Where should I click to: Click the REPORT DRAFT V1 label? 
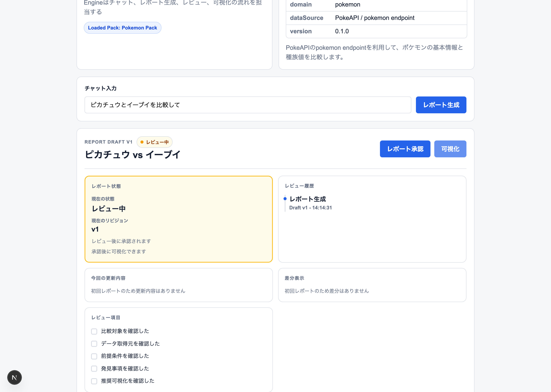point(108,142)
